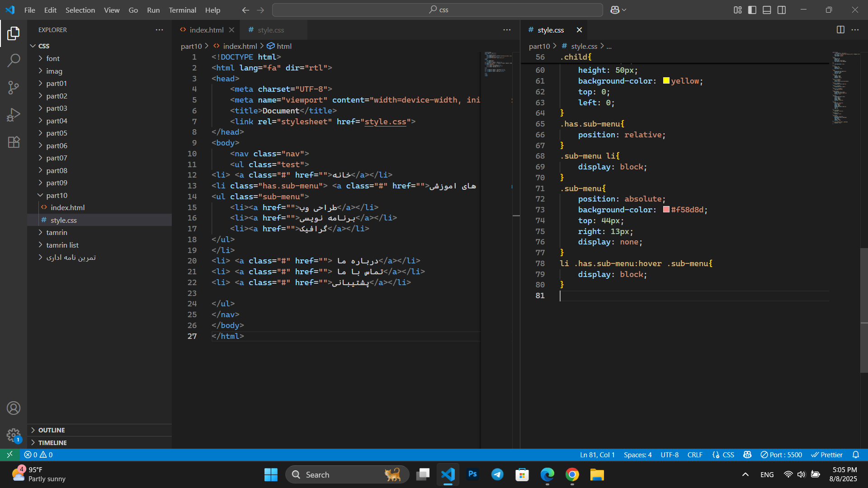Close the style.css tab in right editor

click(x=579, y=30)
